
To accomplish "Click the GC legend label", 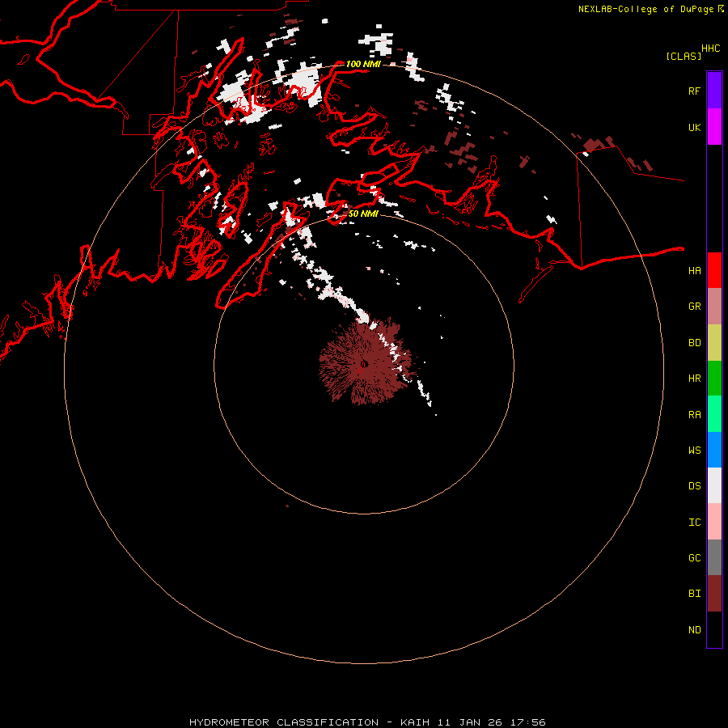I will pos(694,558).
